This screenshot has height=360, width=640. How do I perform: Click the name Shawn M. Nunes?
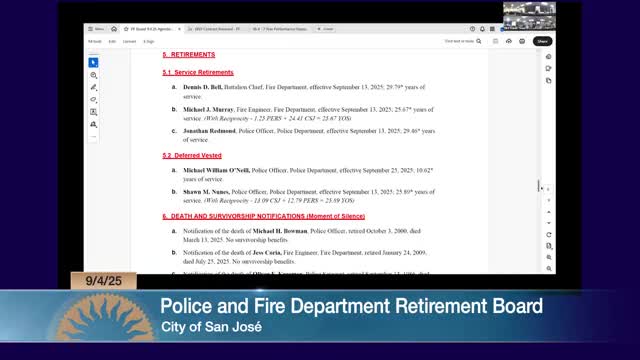206,192
